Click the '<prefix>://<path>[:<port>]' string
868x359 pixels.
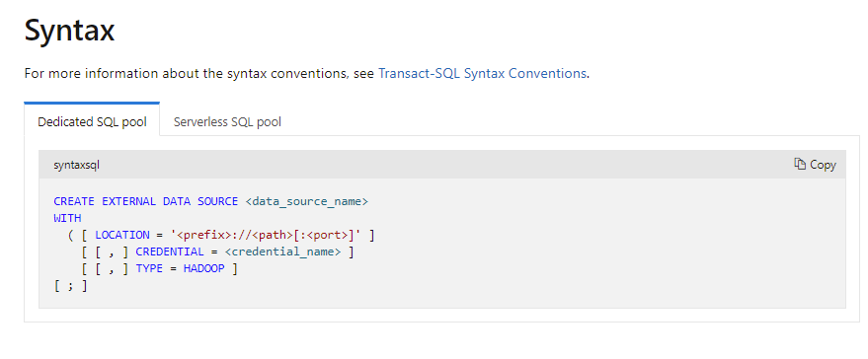point(266,235)
